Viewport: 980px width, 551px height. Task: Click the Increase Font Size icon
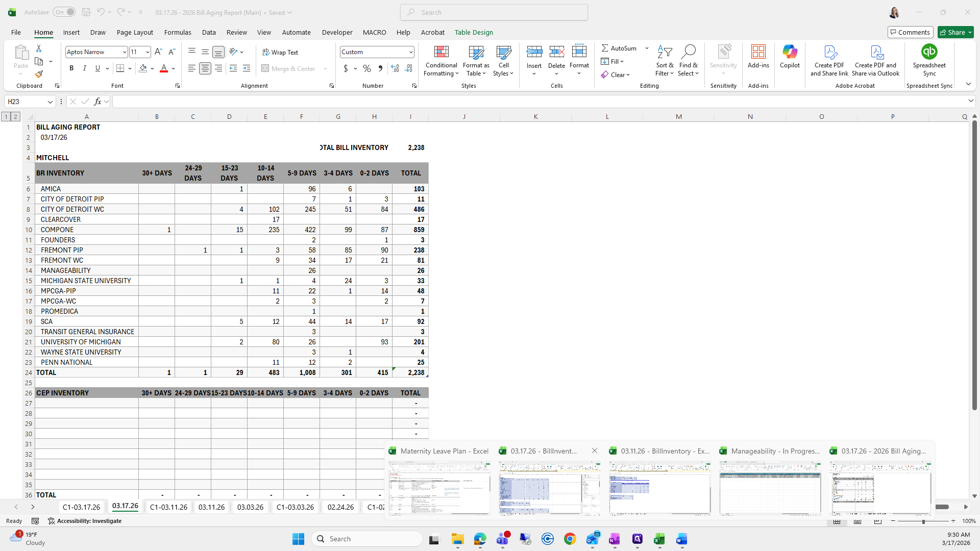(158, 52)
